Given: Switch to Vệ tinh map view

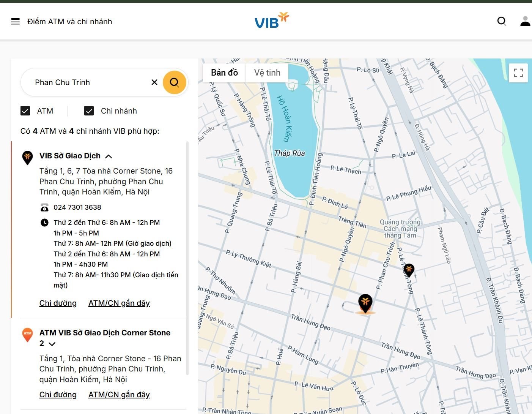Looking at the screenshot, I should tap(267, 73).
